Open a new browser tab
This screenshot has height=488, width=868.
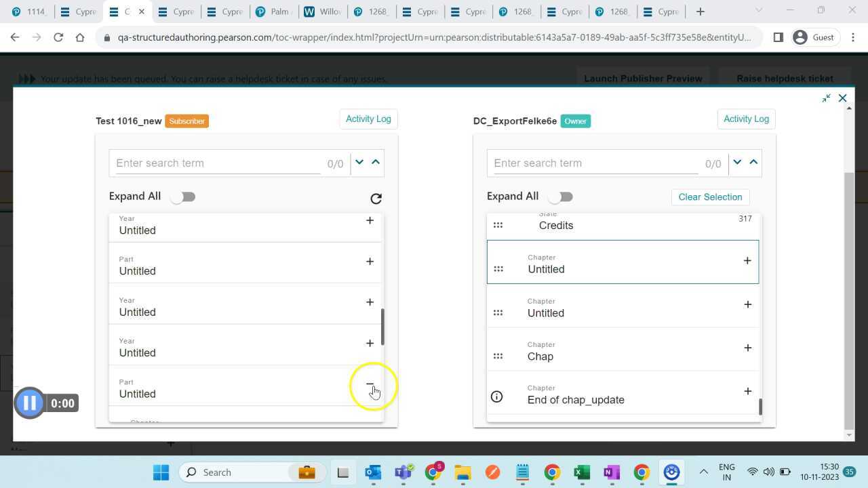(701, 12)
